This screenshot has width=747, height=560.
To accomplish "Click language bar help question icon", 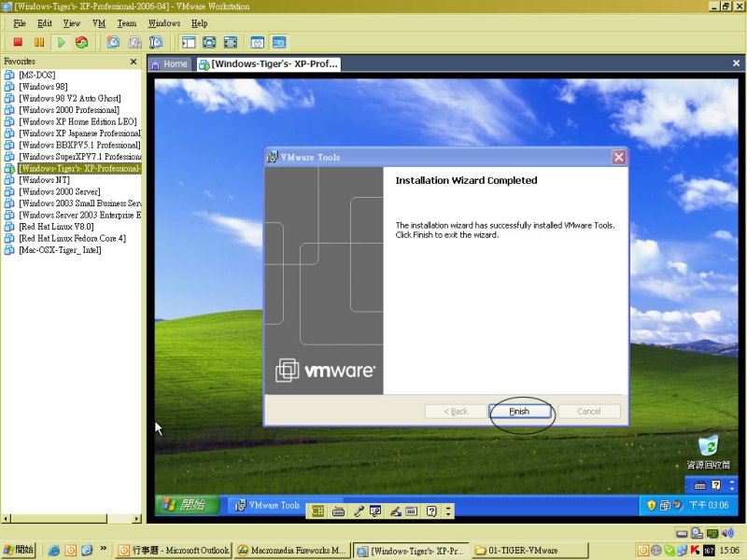I will point(431,511).
